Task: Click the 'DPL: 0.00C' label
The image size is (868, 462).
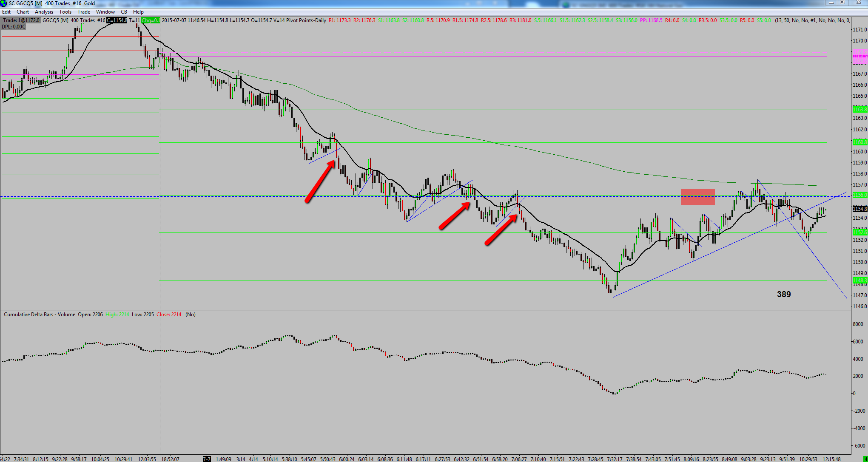Action: (14, 27)
